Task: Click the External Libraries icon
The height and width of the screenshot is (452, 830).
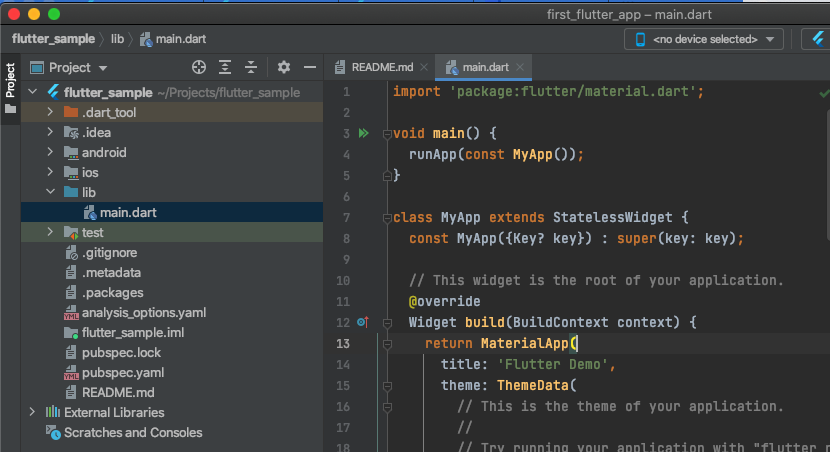Action: (52, 412)
